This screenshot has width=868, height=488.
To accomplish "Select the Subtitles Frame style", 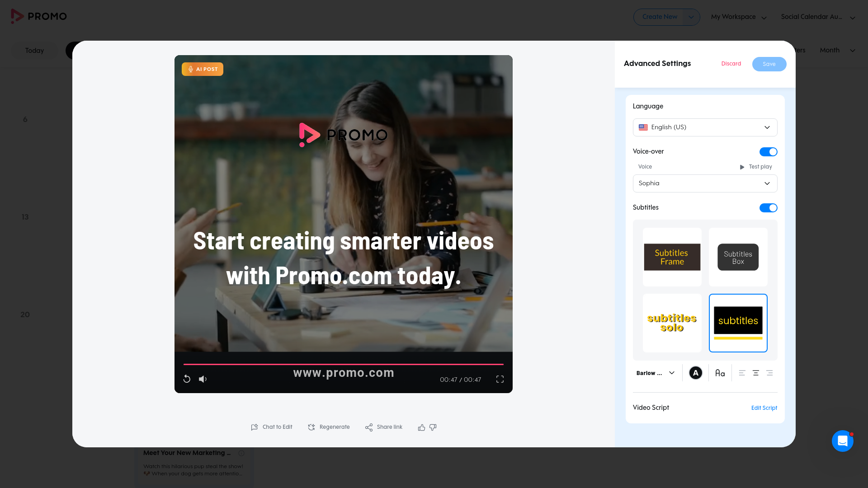I will [672, 257].
